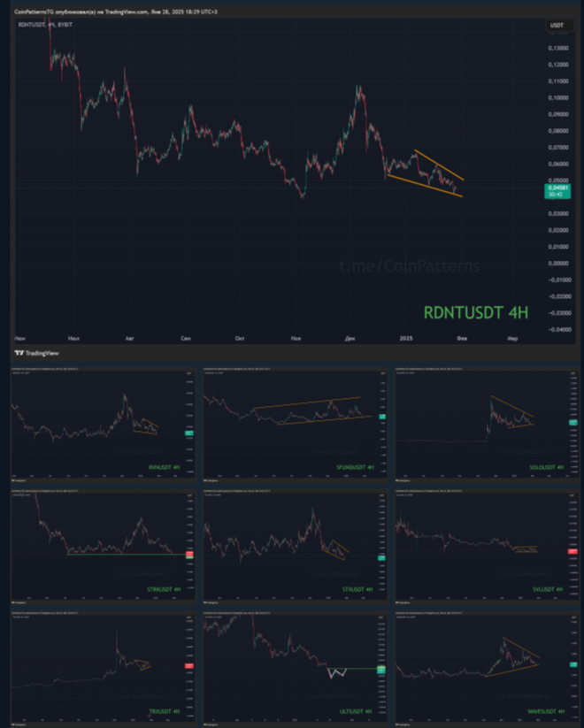
Task: Click the red price tag in TRXUSDT thumbnail
Action: point(189,666)
